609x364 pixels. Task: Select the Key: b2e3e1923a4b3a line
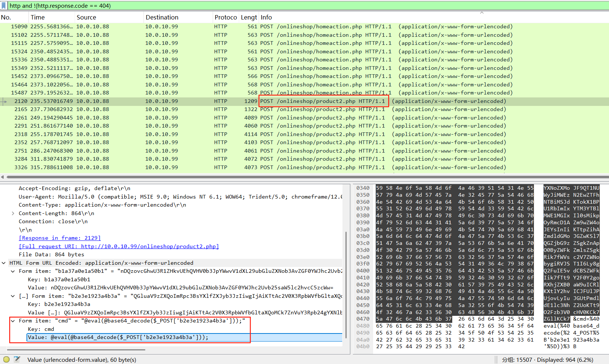pyautogui.click(x=59, y=304)
